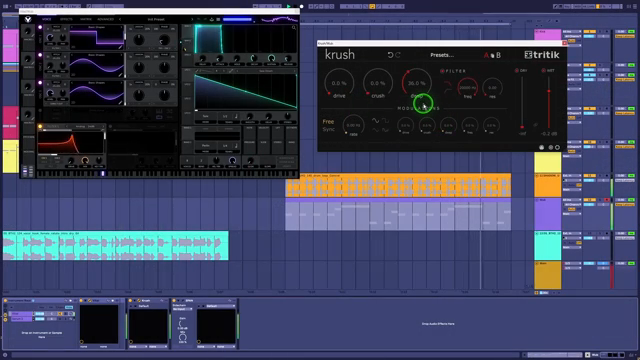This screenshot has height=360, width=640.
Task: Click pencil edit icon on Vital oscillator 1 waveform
Action: point(120,47)
